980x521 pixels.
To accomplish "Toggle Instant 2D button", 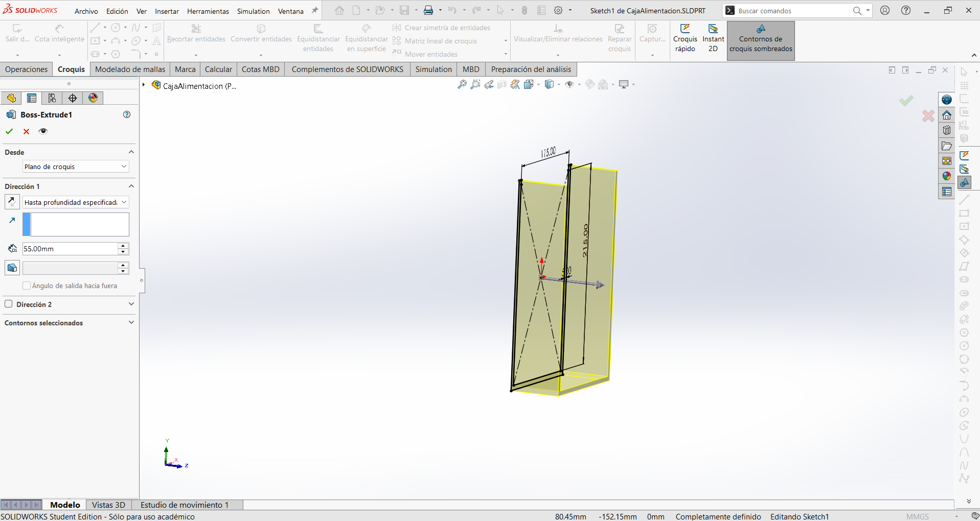I will click(713, 38).
